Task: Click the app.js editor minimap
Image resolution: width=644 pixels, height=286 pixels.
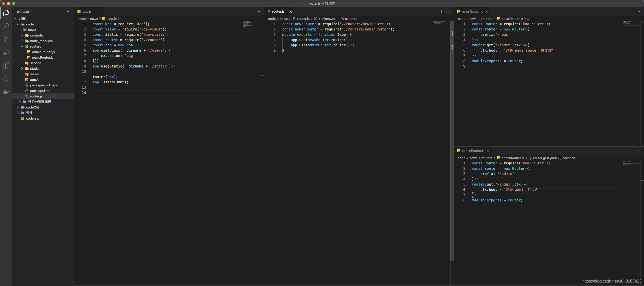Action: 252,25
